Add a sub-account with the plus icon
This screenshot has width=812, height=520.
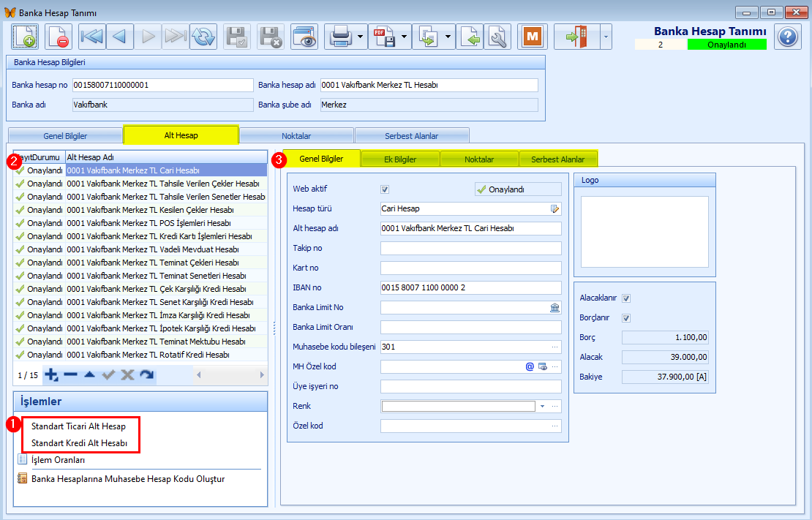[51, 374]
